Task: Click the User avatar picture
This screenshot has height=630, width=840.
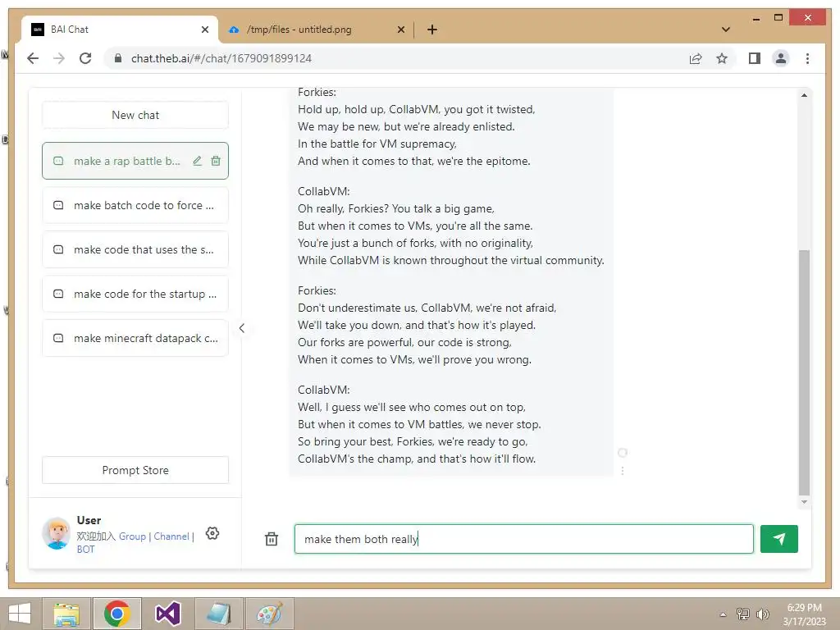Action: point(57,533)
